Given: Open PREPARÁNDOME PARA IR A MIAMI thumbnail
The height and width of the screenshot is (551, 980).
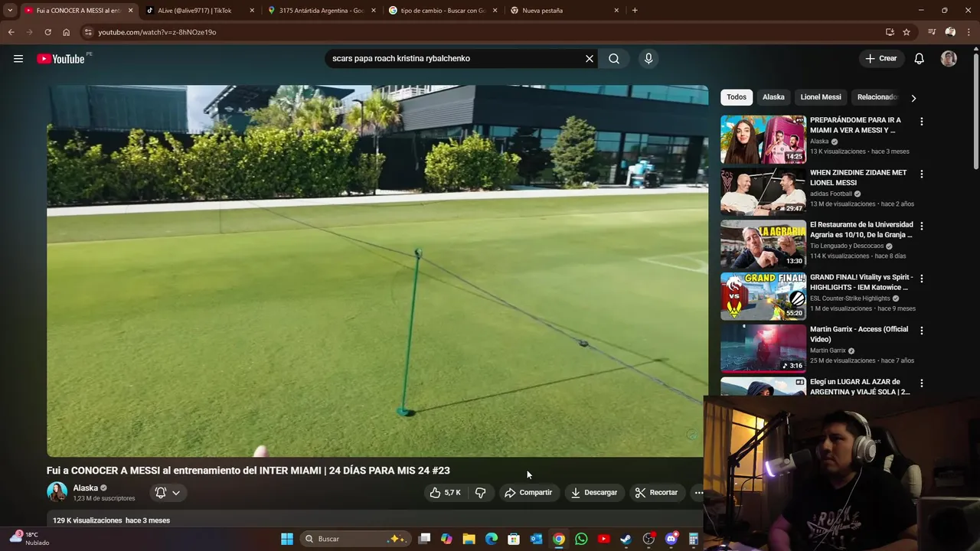Looking at the screenshot, I should 763,139.
